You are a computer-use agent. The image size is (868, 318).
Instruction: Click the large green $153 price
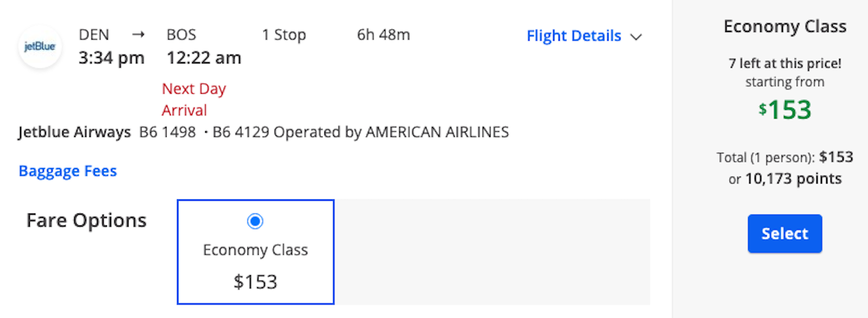(784, 110)
